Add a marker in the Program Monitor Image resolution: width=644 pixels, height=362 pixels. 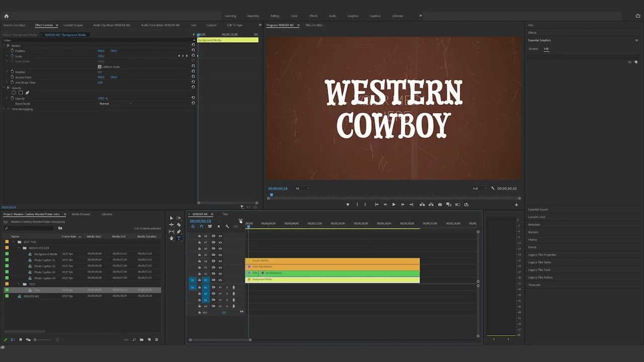[347, 205]
